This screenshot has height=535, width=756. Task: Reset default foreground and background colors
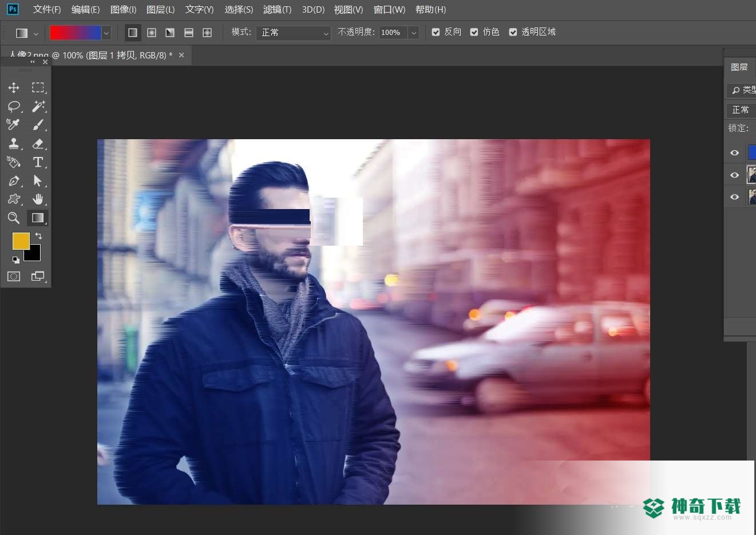[x=15, y=259]
